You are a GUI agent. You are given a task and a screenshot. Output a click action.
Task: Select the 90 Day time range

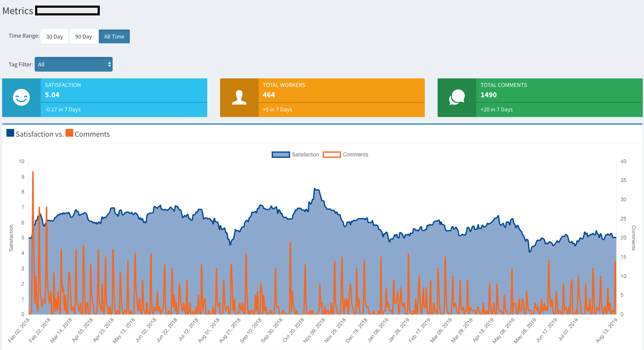pos(83,36)
